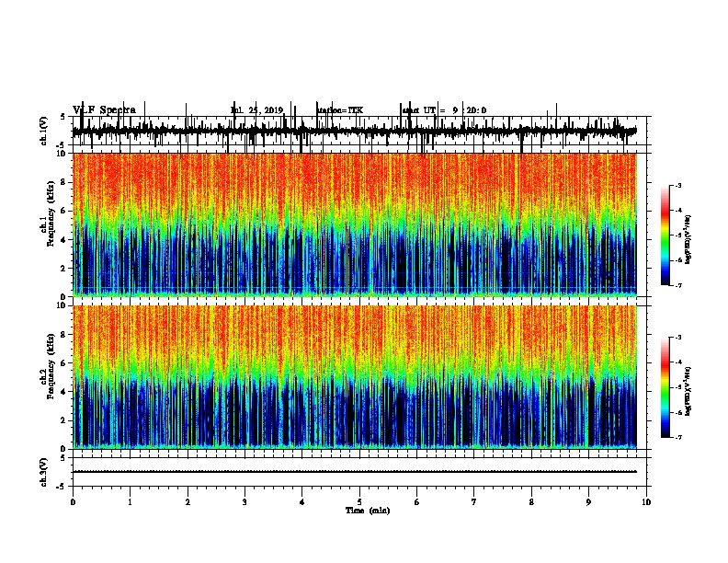Click the "VLF Spectra" plot title
The height and width of the screenshot is (563, 728).
(x=104, y=110)
